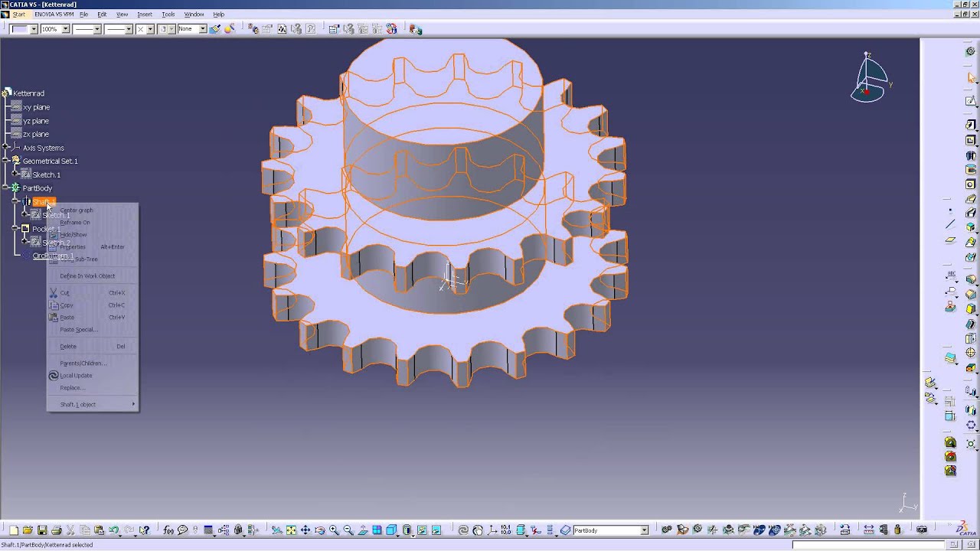Open the 100% transparency dropdown
This screenshot has height=551, width=980.
pyautogui.click(x=66, y=29)
